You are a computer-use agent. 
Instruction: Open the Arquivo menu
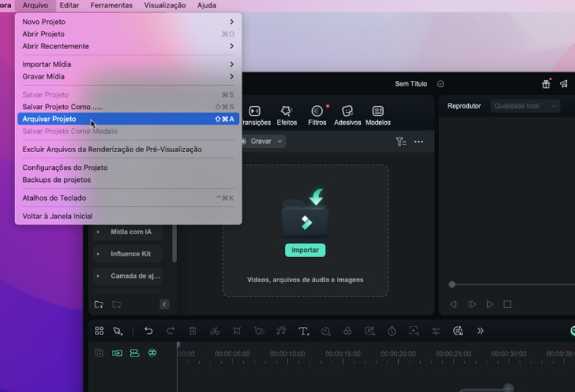[35, 5]
